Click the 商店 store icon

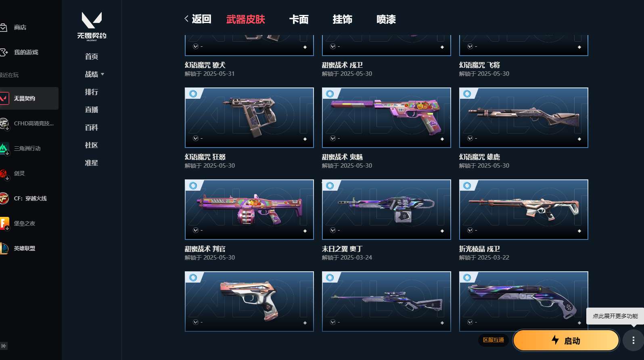click(4, 27)
